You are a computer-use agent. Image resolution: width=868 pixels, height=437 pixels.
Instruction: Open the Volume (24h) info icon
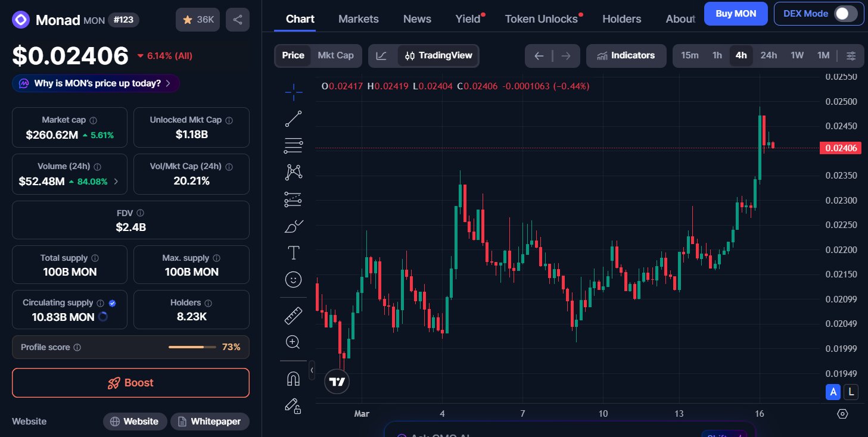click(x=98, y=167)
